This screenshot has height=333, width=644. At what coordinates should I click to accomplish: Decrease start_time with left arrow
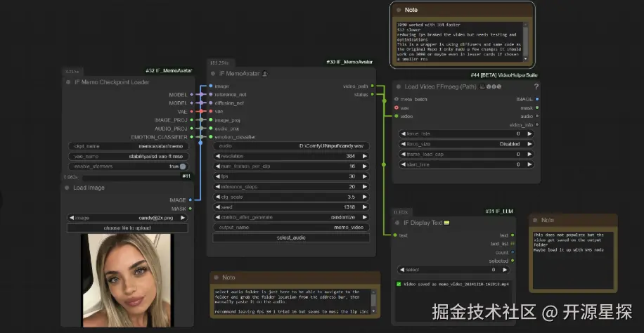point(404,164)
